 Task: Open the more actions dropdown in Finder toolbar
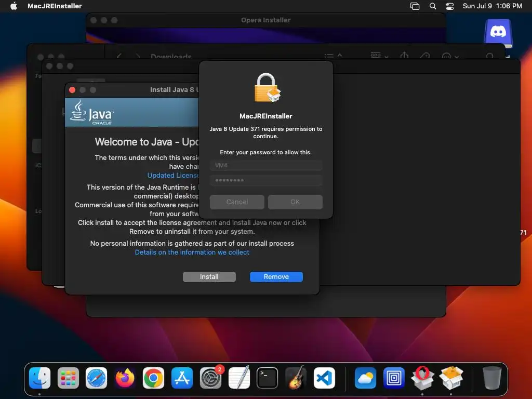(x=450, y=56)
